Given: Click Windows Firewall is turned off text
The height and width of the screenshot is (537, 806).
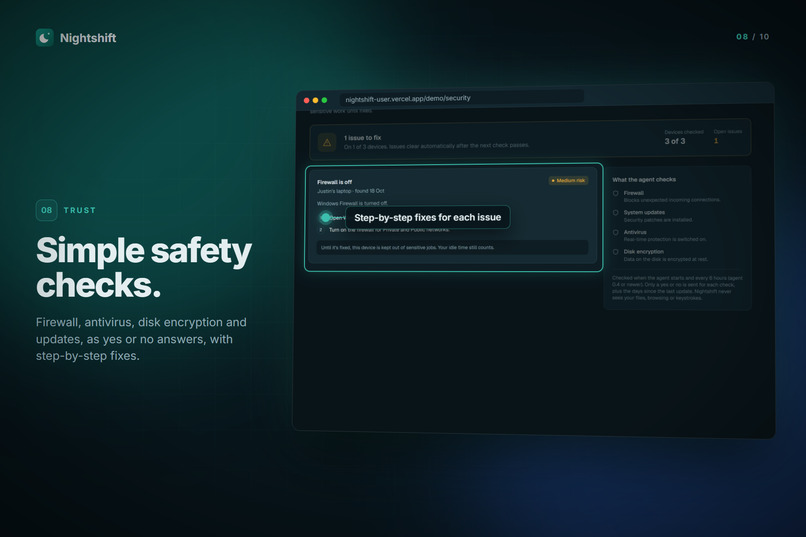Looking at the screenshot, I should [x=352, y=203].
